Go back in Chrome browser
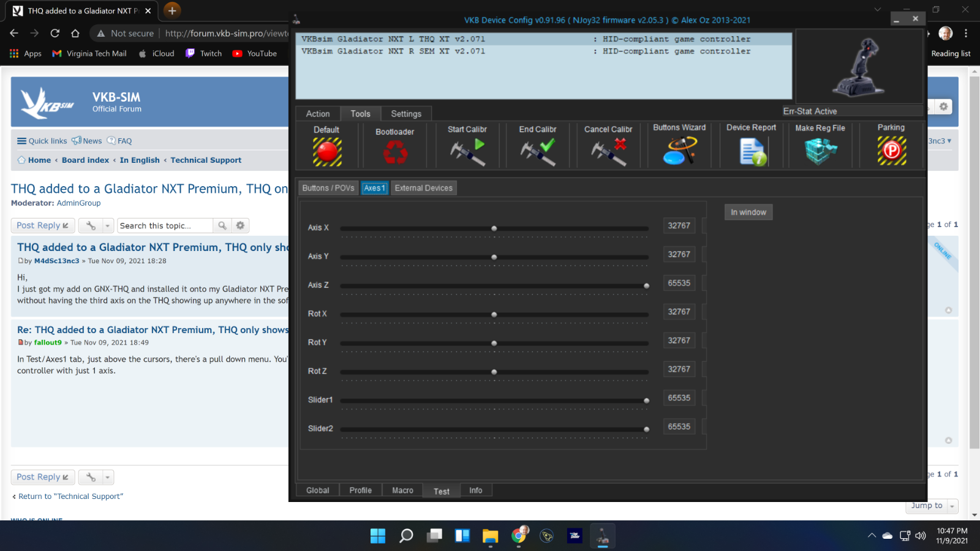This screenshot has height=551, width=980. tap(14, 33)
